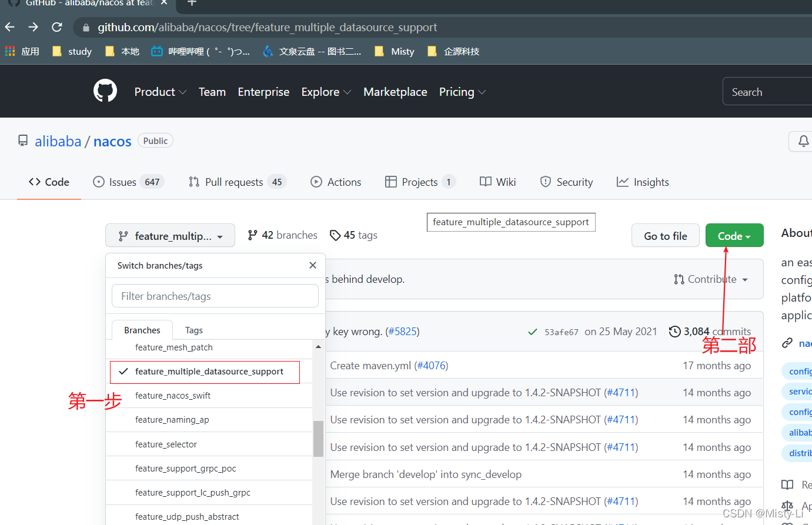Click the Marketplace nav link
The image size is (812, 525).
point(395,92)
